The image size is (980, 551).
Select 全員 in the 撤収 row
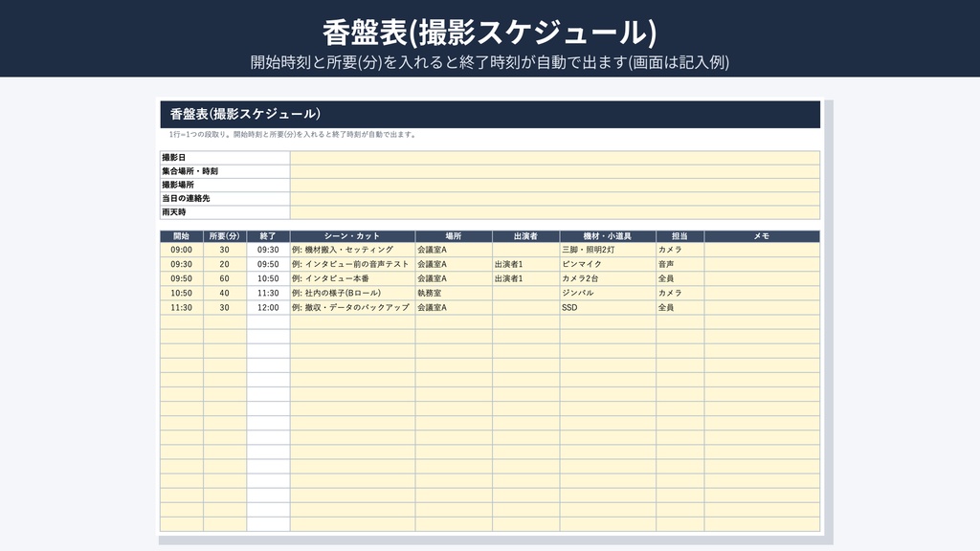(x=680, y=307)
